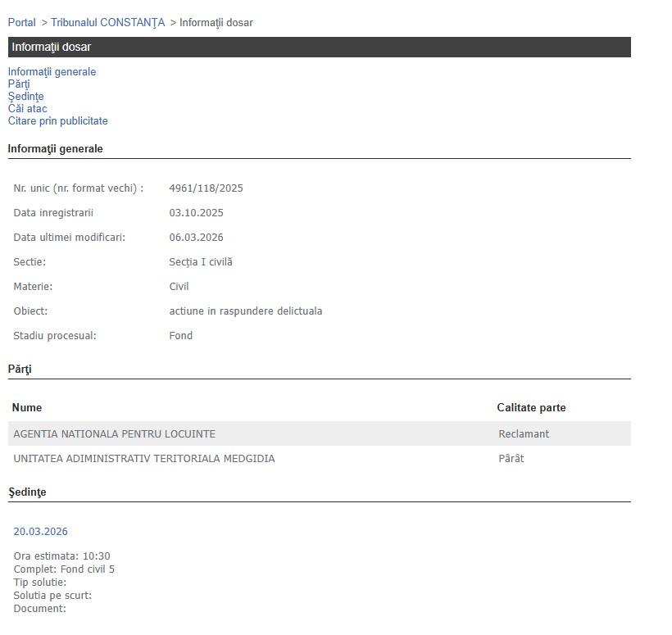Open the Căi atac link
Image resolution: width=672 pixels, height=635 pixels.
click(x=27, y=109)
